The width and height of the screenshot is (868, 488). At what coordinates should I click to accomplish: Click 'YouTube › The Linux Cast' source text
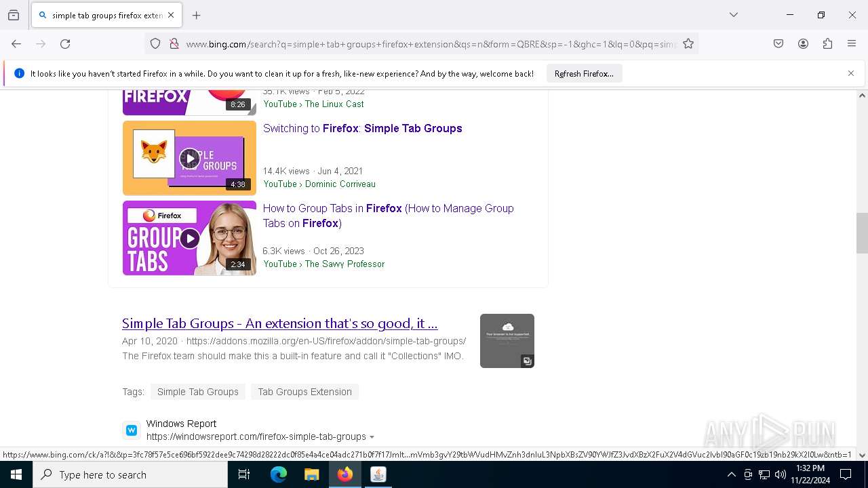(x=313, y=104)
